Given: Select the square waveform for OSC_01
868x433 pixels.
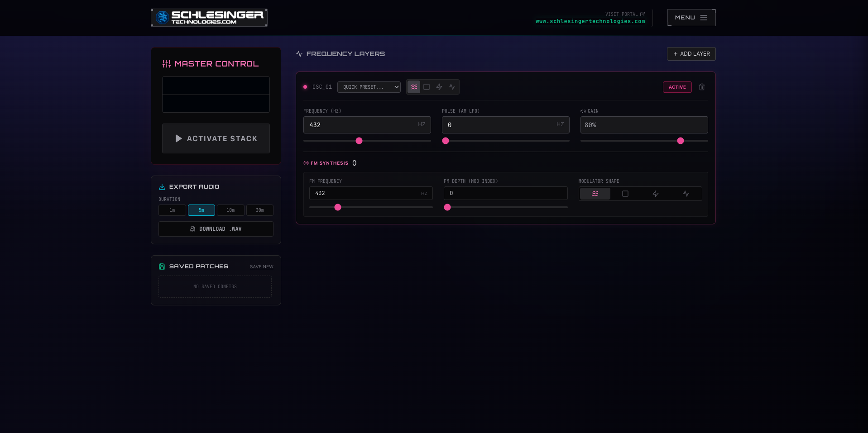Looking at the screenshot, I should click(x=427, y=87).
